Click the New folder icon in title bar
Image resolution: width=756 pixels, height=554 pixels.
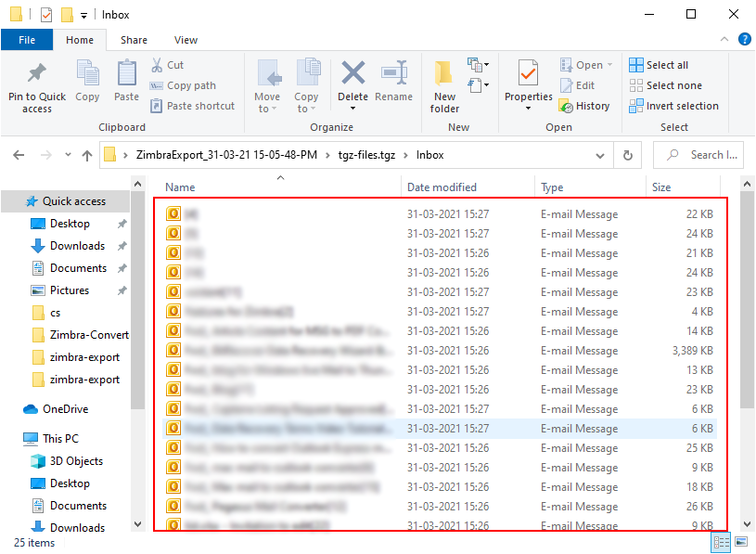tap(67, 15)
